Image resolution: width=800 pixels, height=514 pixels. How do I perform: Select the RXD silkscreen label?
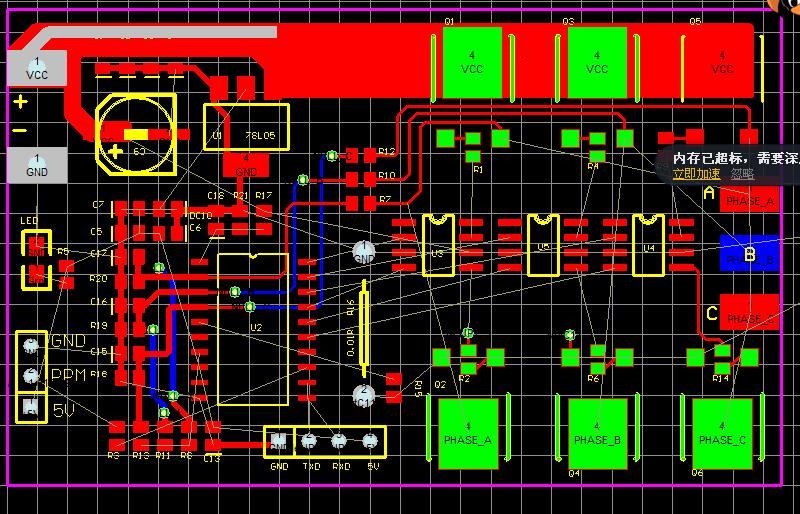click(341, 467)
